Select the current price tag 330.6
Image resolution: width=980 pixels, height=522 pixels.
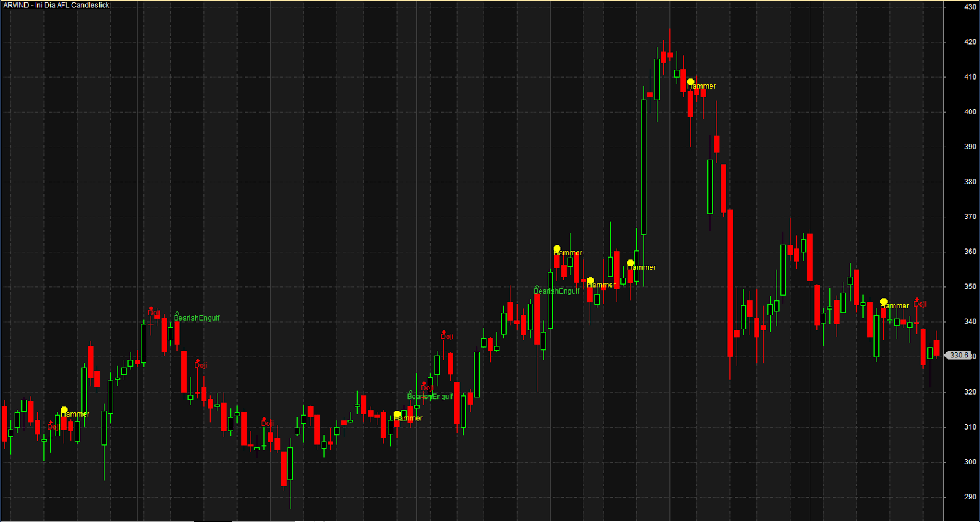click(959, 355)
